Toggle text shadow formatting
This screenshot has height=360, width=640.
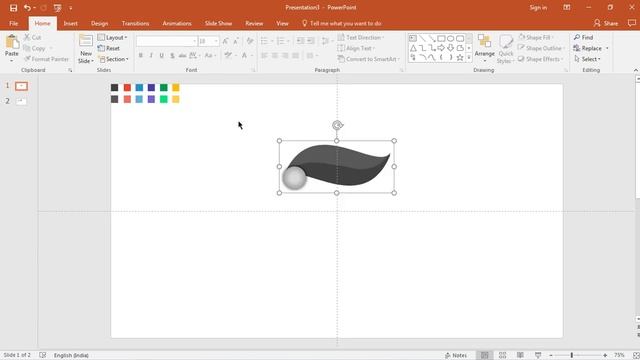172,56
